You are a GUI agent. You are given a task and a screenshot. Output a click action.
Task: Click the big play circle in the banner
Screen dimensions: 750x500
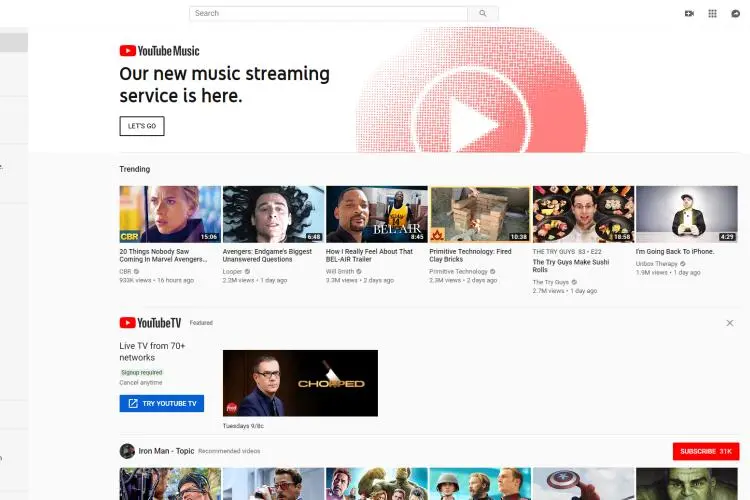click(x=471, y=123)
